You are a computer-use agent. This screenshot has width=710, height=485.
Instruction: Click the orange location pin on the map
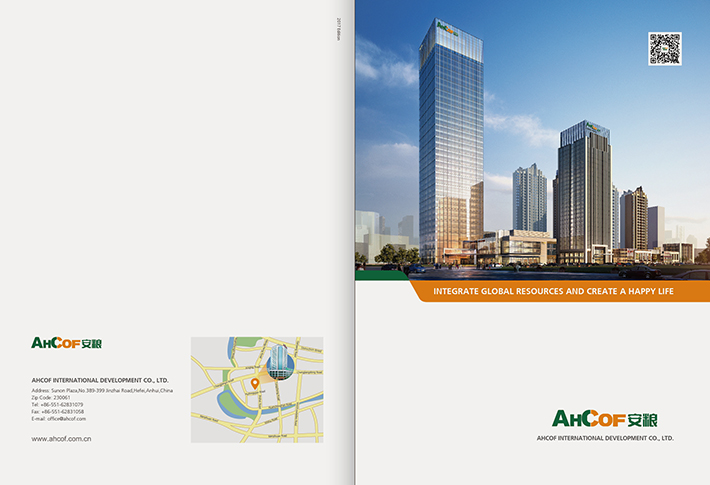[x=255, y=383]
